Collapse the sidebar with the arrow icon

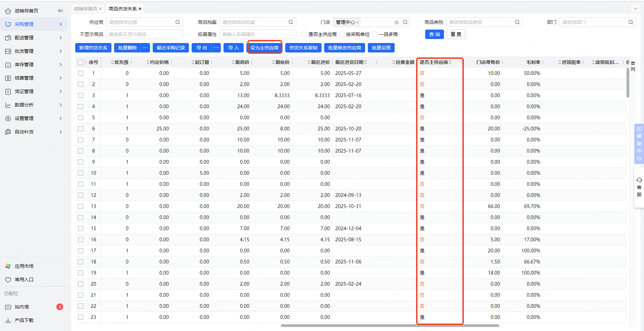click(60, 11)
